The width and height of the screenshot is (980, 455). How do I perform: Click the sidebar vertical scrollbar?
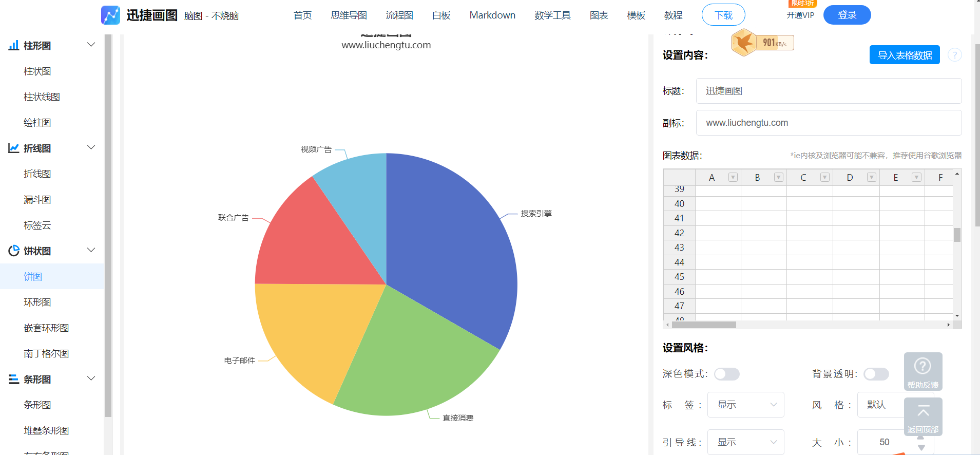[108, 226]
